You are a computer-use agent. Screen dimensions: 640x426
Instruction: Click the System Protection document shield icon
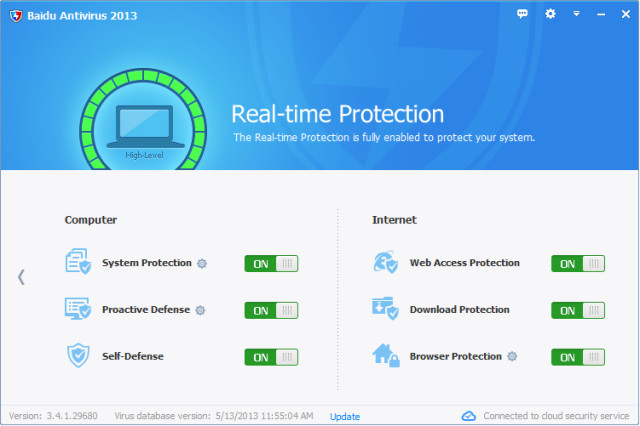point(78,262)
